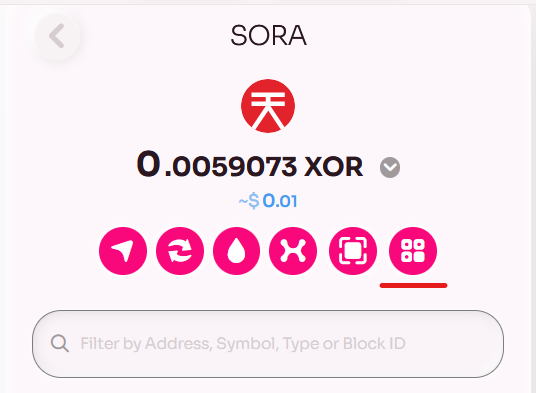Viewport: 536px width, 393px height.
Task: Choose the first pink action button
Action: pos(123,251)
